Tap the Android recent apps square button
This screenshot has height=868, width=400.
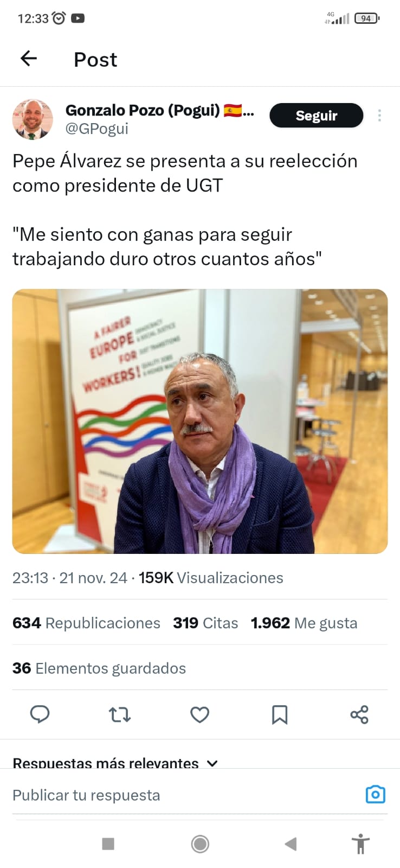108,844
